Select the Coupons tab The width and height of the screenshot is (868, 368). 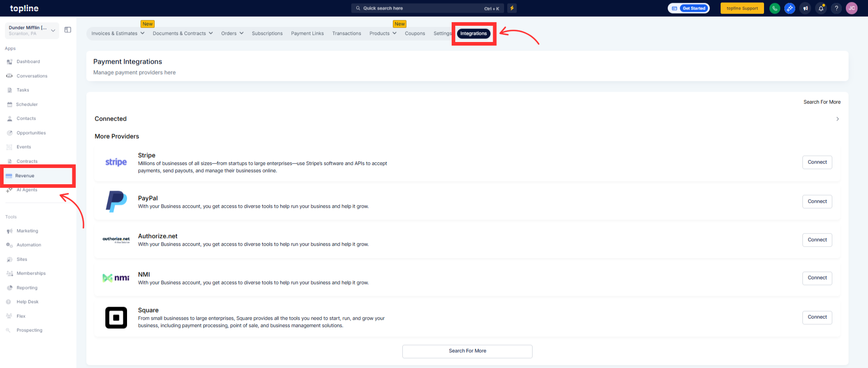coord(415,33)
